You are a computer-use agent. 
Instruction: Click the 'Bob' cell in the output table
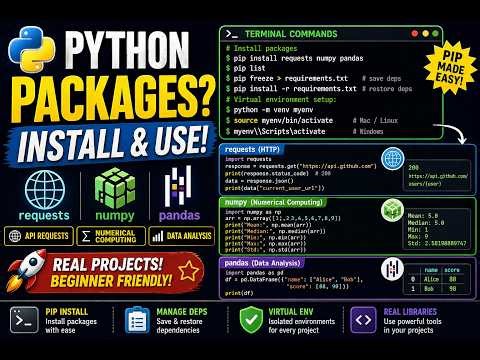coord(429,289)
